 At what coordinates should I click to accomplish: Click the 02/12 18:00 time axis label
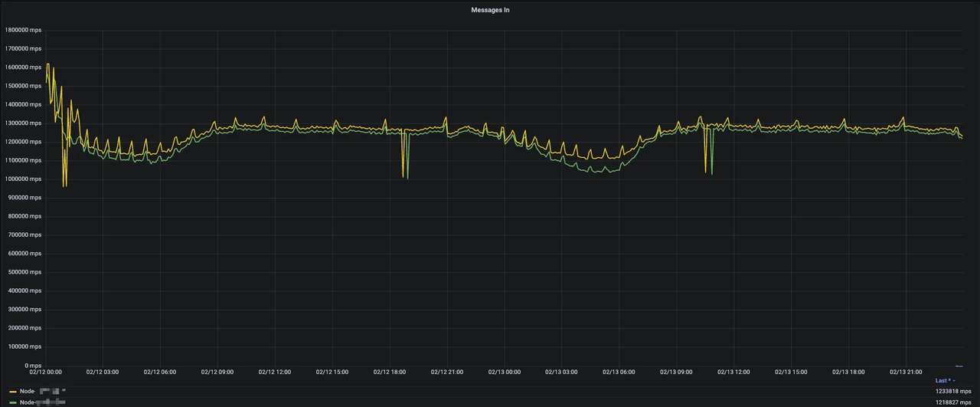pos(390,372)
